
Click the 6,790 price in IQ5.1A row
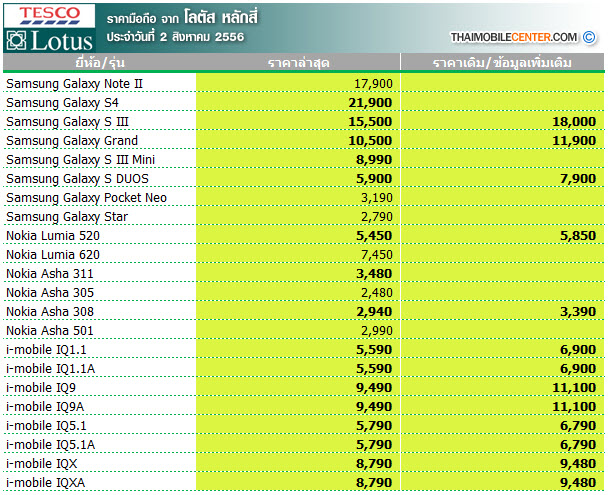[578, 445]
